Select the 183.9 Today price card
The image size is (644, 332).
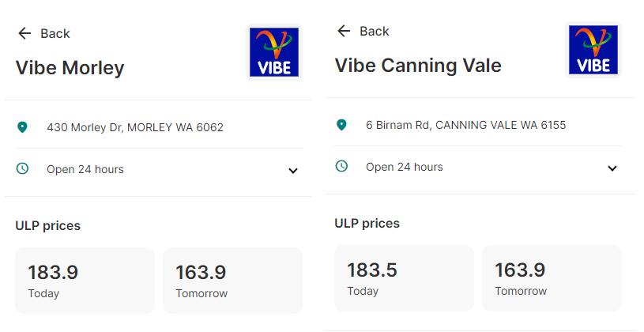coord(85,281)
